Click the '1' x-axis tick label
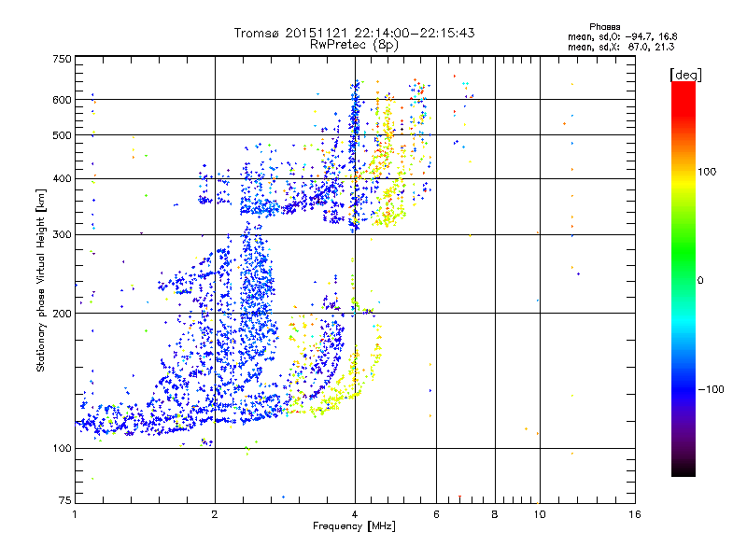The width and height of the screenshot is (747, 560). 75,514
